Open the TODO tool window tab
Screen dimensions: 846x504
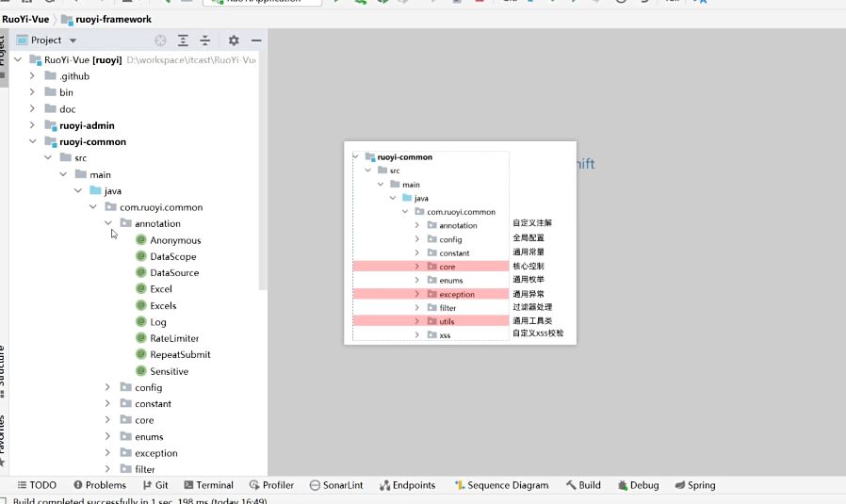tap(37, 485)
